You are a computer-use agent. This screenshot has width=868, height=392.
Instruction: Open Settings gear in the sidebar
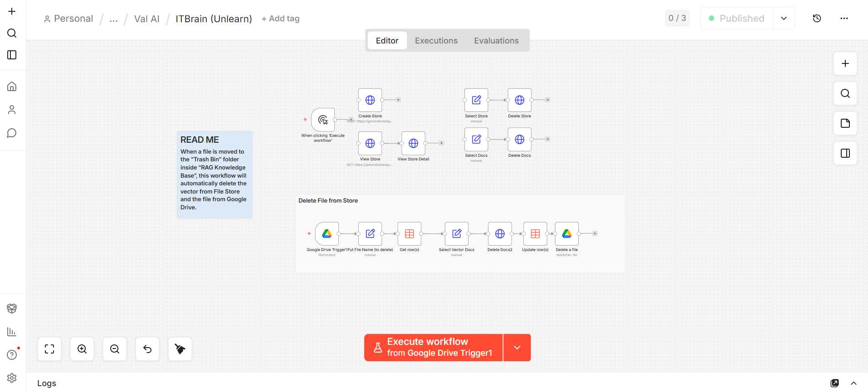pos(12,378)
